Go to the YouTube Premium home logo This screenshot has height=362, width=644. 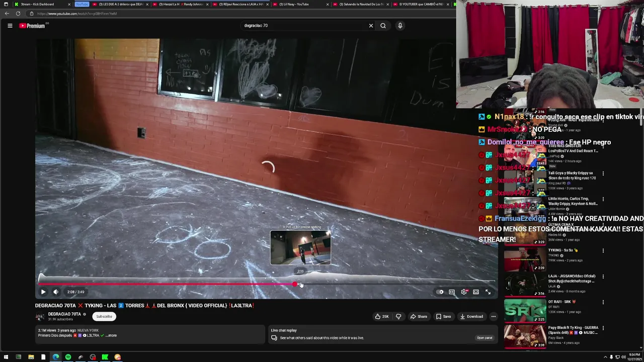point(33,26)
